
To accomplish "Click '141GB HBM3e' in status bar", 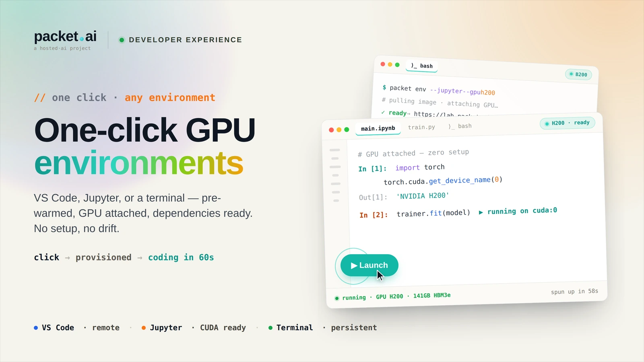I will [x=432, y=296].
